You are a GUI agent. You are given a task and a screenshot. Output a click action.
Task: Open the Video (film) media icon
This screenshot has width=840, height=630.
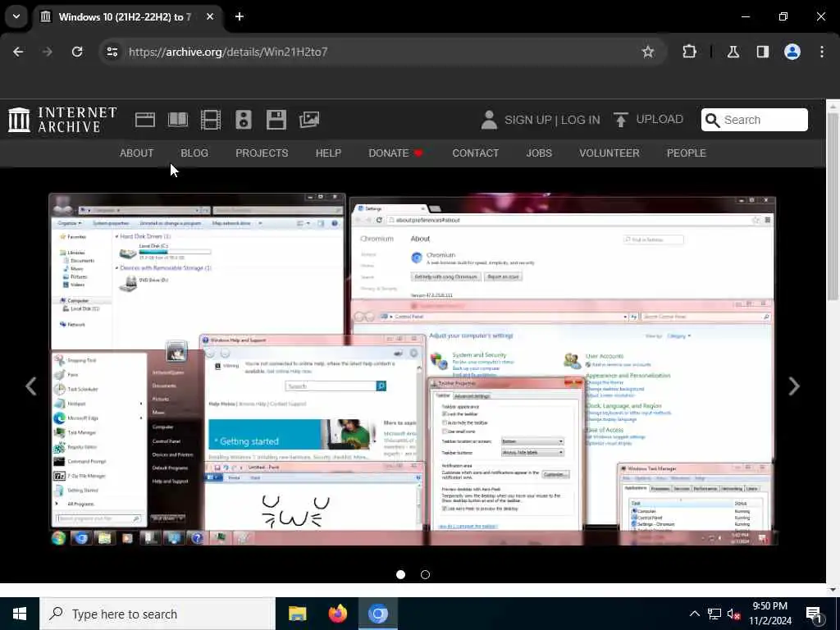211,120
